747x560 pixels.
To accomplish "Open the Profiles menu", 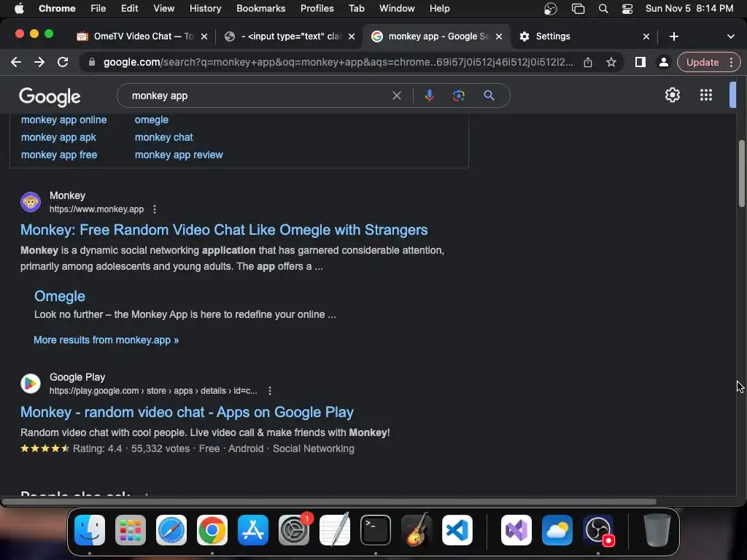I will click(317, 9).
